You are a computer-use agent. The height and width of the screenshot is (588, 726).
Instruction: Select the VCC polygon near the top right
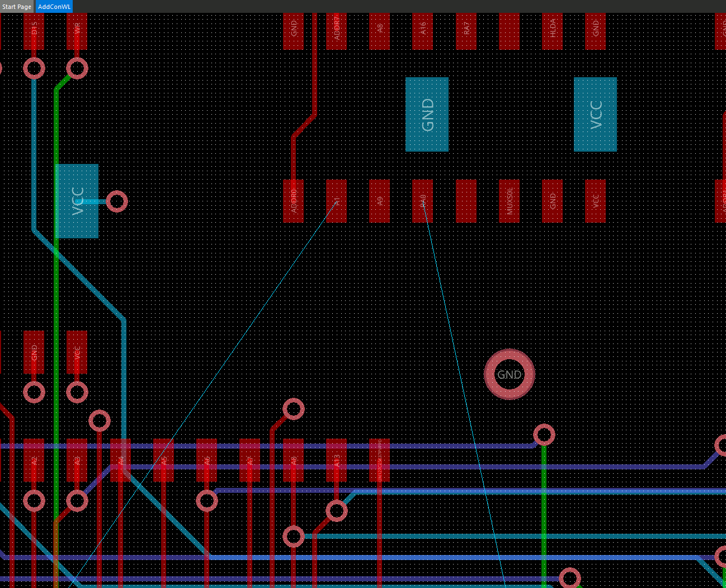[595, 114]
